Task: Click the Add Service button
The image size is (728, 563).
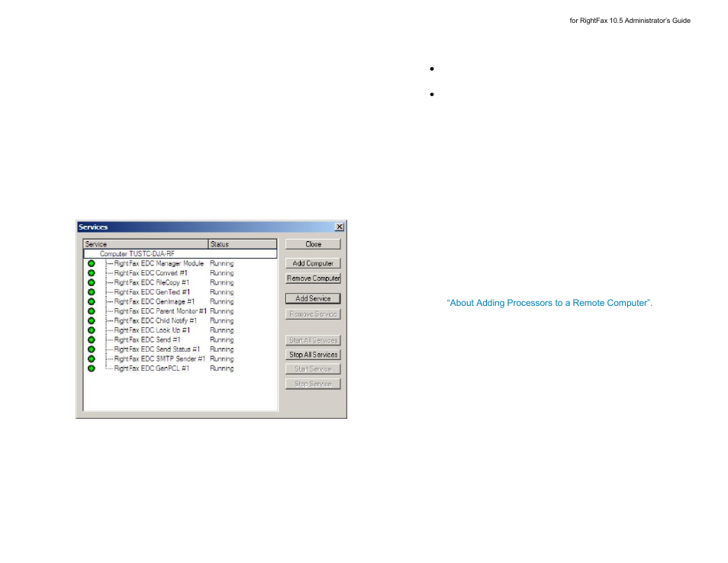Action: pyautogui.click(x=313, y=298)
